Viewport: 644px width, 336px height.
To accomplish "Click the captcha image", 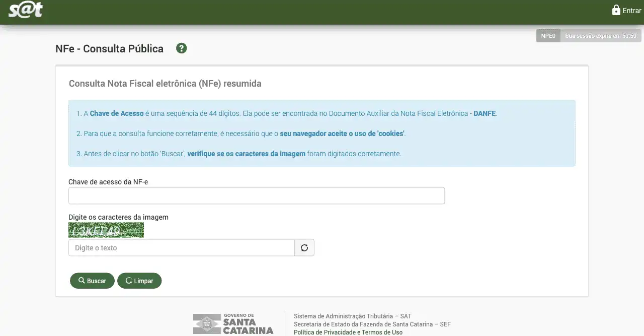I will (106, 230).
